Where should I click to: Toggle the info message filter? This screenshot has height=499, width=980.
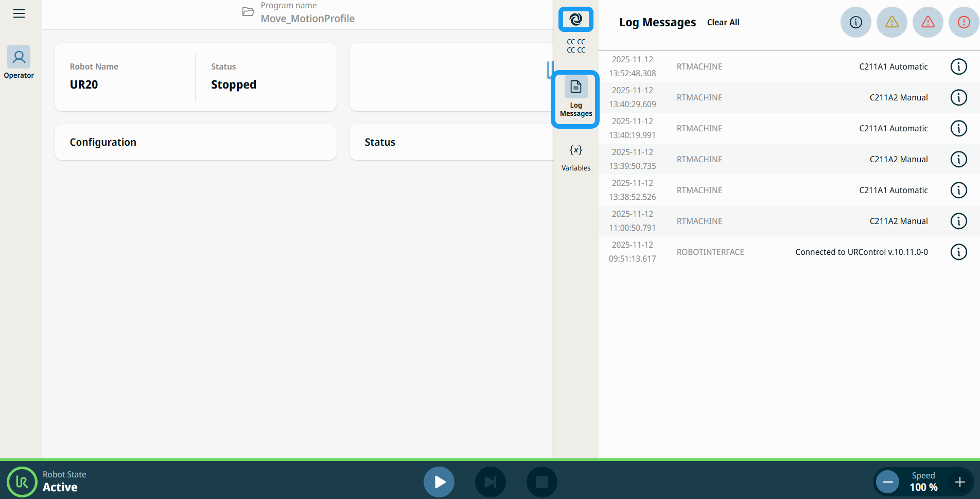tap(855, 22)
